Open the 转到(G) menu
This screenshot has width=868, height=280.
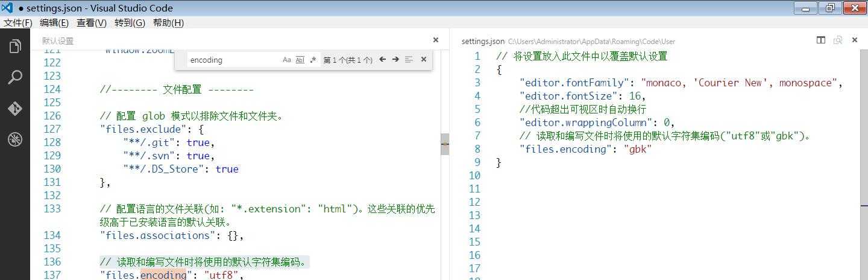click(130, 23)
